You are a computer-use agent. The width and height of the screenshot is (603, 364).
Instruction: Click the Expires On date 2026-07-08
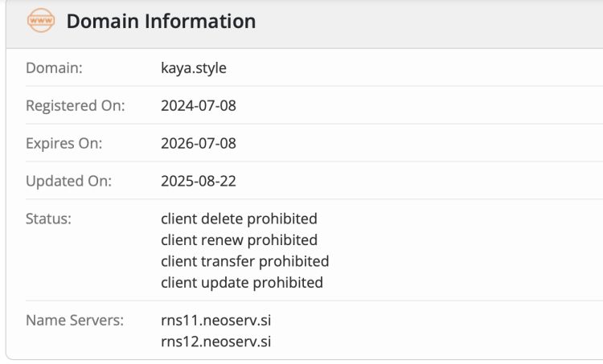[x=199, y=144]
